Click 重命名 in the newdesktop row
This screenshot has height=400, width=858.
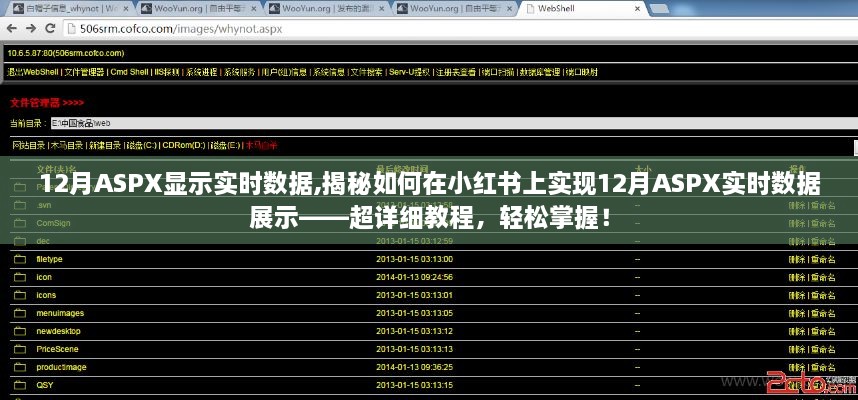[x=824, y=332]
